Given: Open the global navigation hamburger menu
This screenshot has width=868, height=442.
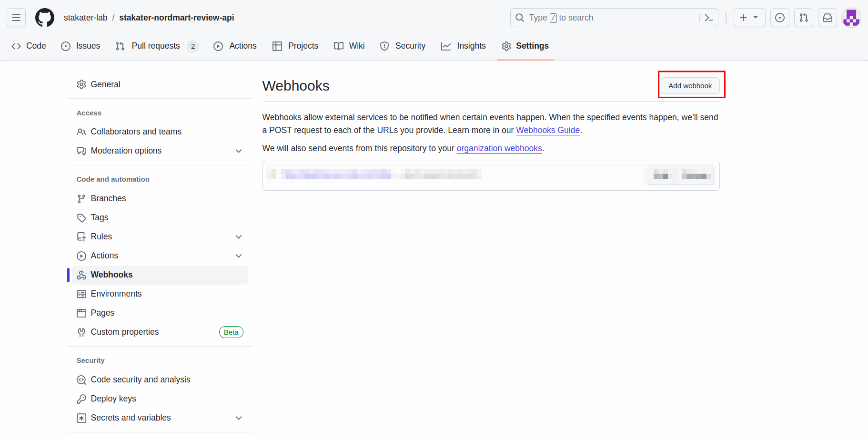Looking at the screenshot, I should tap(16, 18).
